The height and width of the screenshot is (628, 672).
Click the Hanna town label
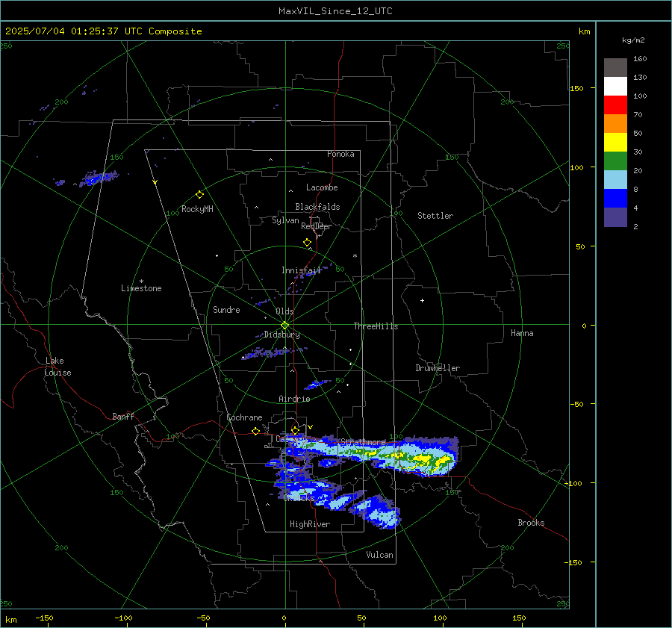click(x=522, y=333)
